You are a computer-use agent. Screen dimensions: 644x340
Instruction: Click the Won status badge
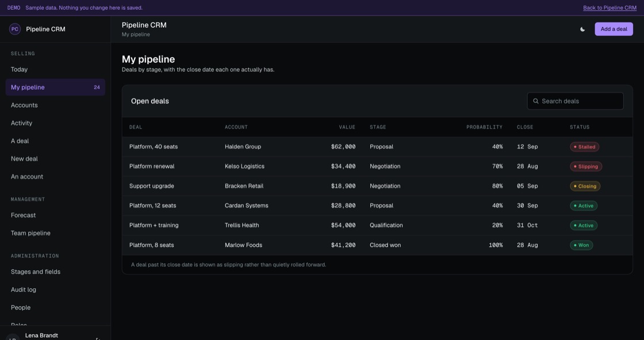(581, 245)
